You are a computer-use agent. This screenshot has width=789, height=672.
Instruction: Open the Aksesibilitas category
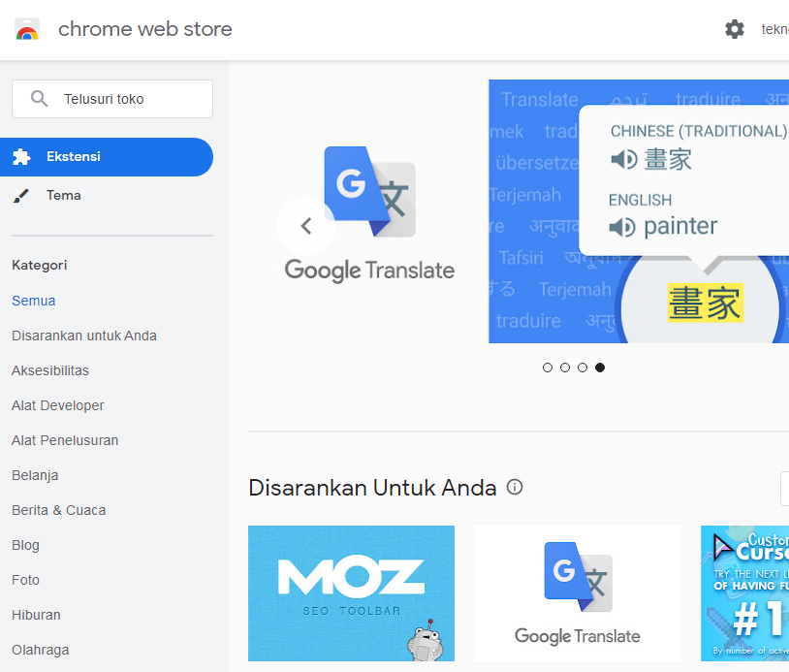coord(50,370)
